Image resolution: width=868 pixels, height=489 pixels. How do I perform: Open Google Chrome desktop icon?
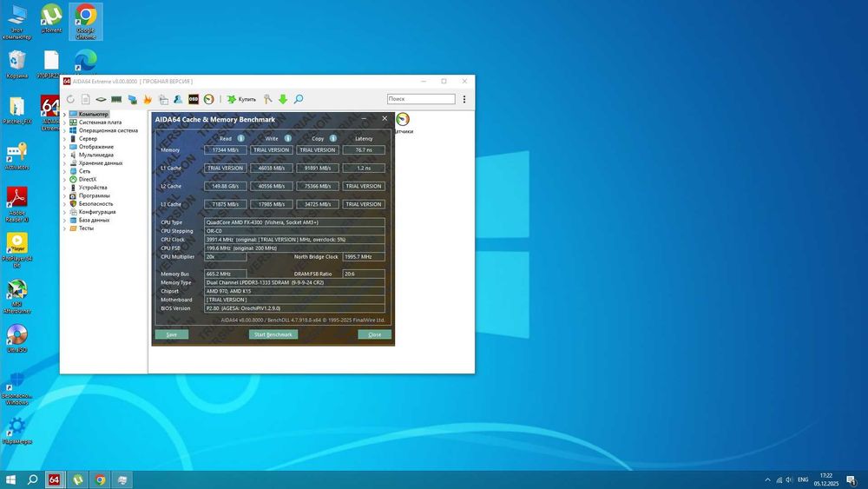(85, 22)
